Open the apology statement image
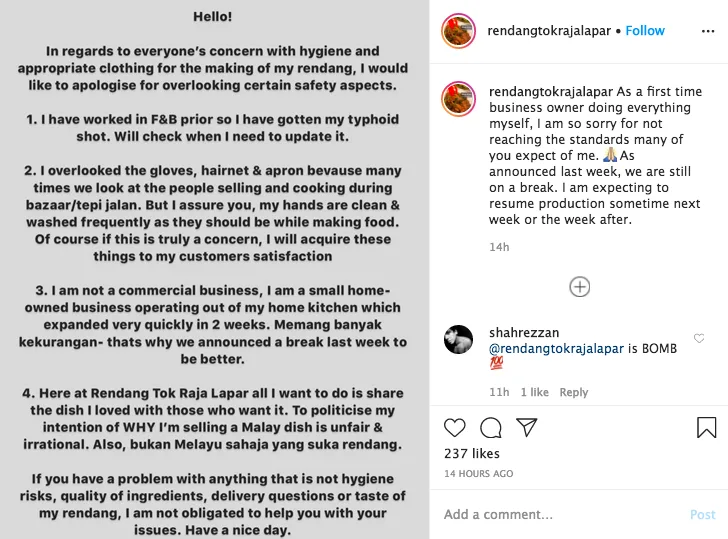This screenshot has width=728, height=539. point(214,270)
